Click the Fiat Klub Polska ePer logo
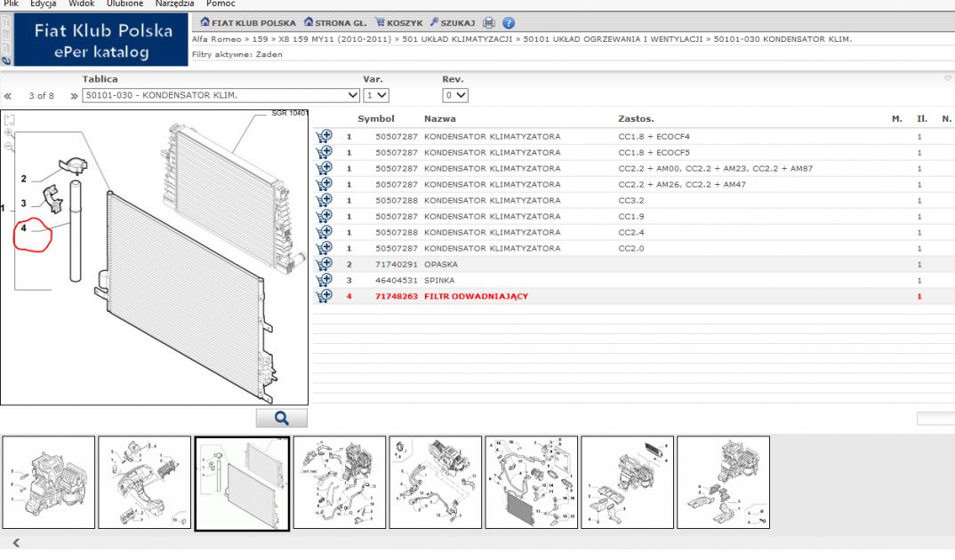This screenshot has height=560, width=955. click(x=101, y=40)
